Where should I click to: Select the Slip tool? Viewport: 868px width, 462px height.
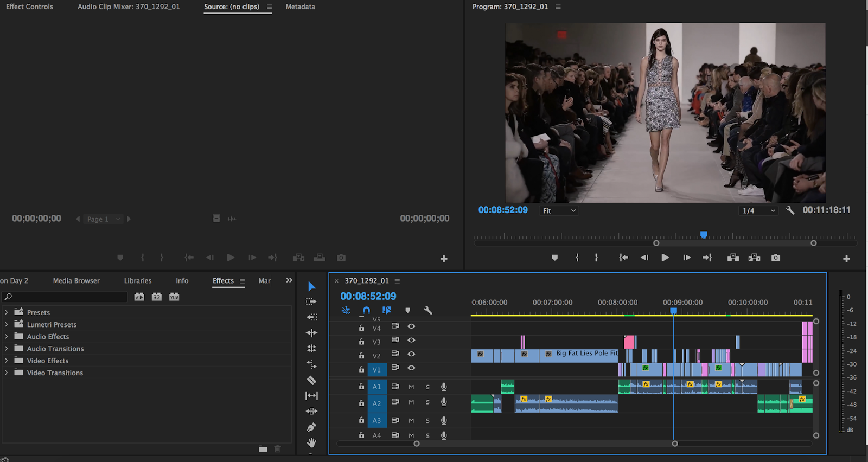(311, 396)
